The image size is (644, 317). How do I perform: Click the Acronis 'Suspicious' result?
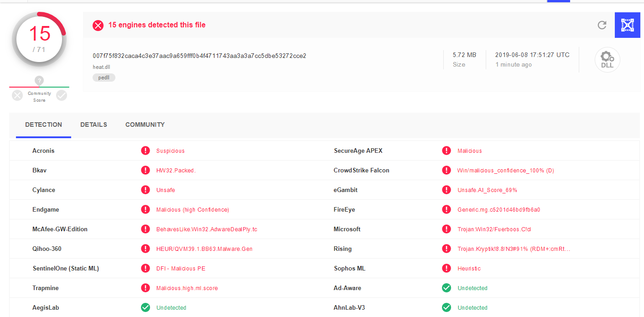coord(171,151)
